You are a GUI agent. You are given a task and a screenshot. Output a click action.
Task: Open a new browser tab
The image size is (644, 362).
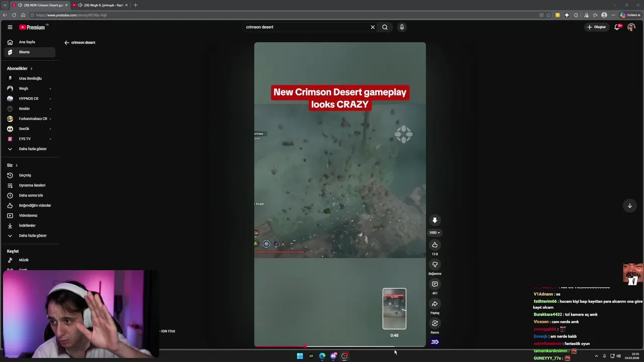point(135,5)
